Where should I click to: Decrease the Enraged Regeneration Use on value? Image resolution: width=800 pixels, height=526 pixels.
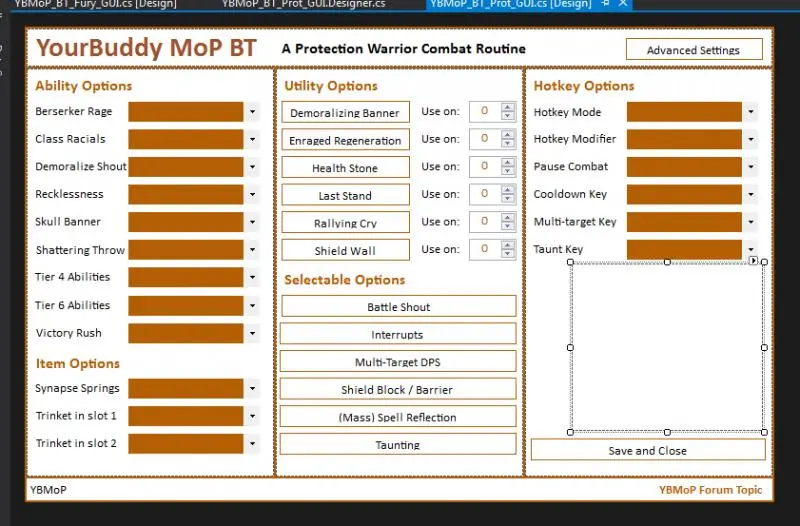508,144
